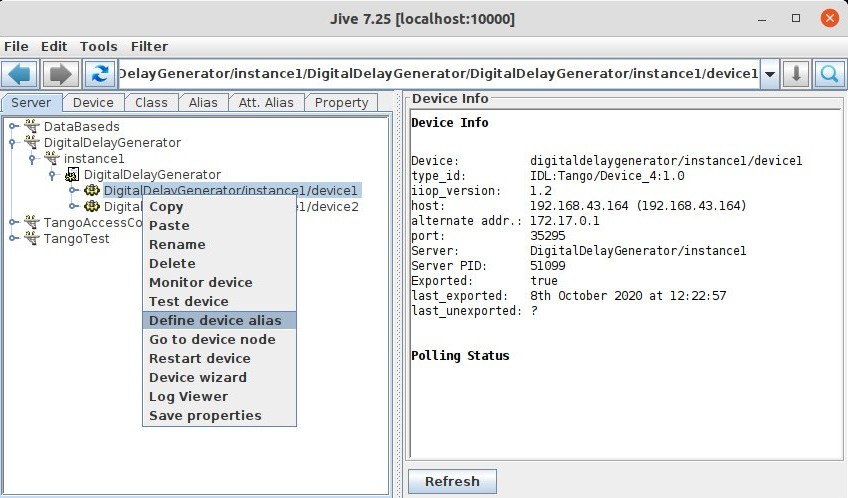This screenshot has height=498, width=848.
Task: Open the Tools menu
Action: (x=98, y=47)
